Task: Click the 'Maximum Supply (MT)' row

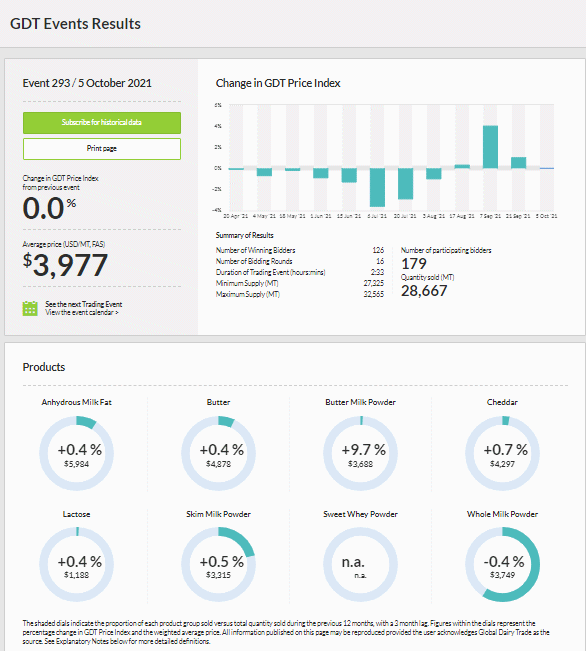Action: coord(300,294)
